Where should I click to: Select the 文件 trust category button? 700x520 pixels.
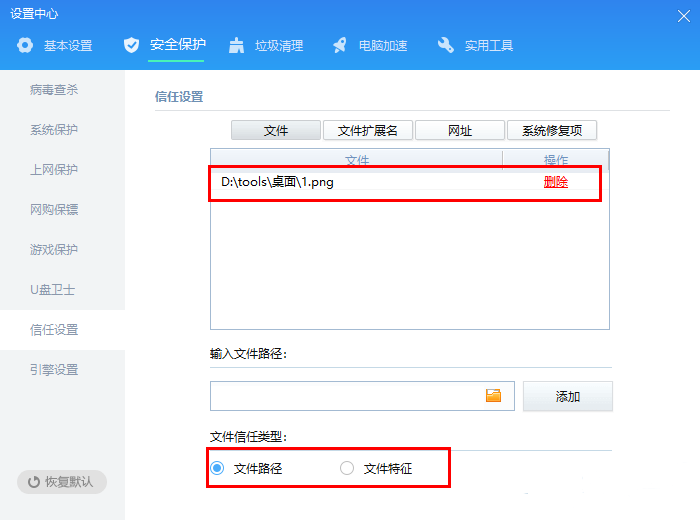coord(276,130)
